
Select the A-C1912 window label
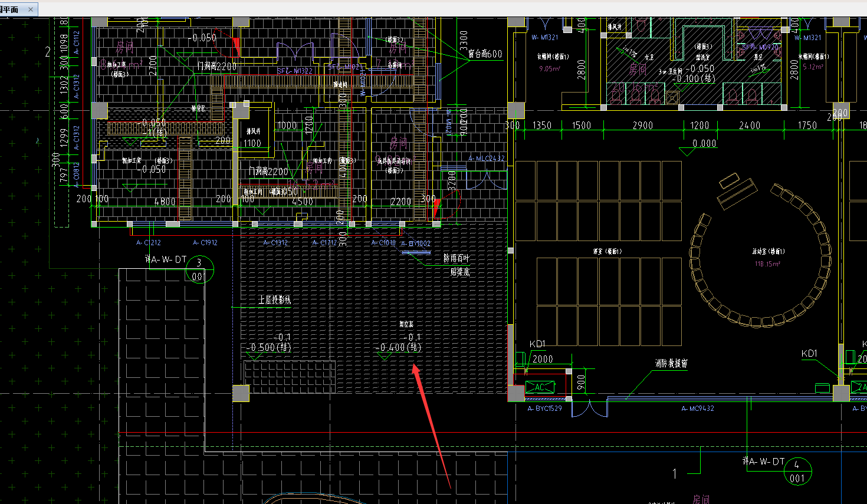coord(205,242)
